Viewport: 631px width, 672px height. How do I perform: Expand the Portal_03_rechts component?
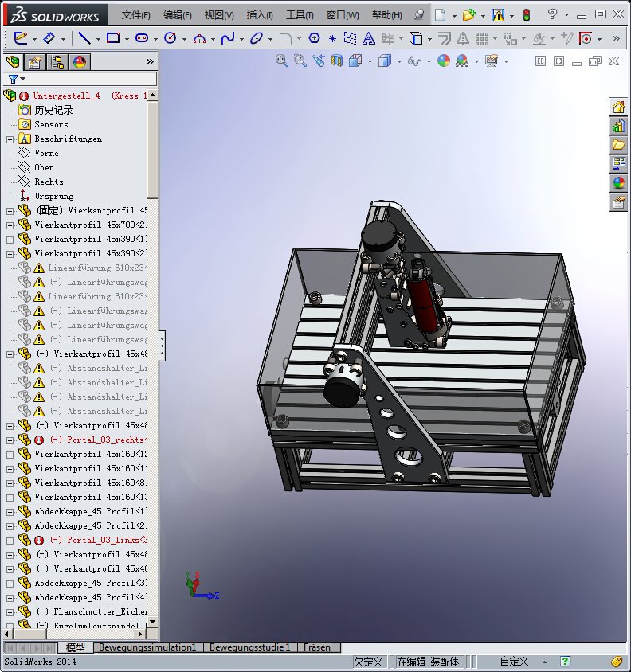click(10, 440)
